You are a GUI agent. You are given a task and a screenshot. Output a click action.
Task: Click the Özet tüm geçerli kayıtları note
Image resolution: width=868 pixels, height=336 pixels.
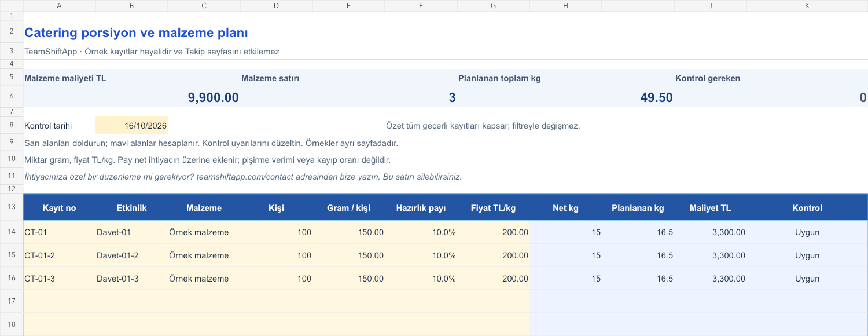(x=483, y=126)
